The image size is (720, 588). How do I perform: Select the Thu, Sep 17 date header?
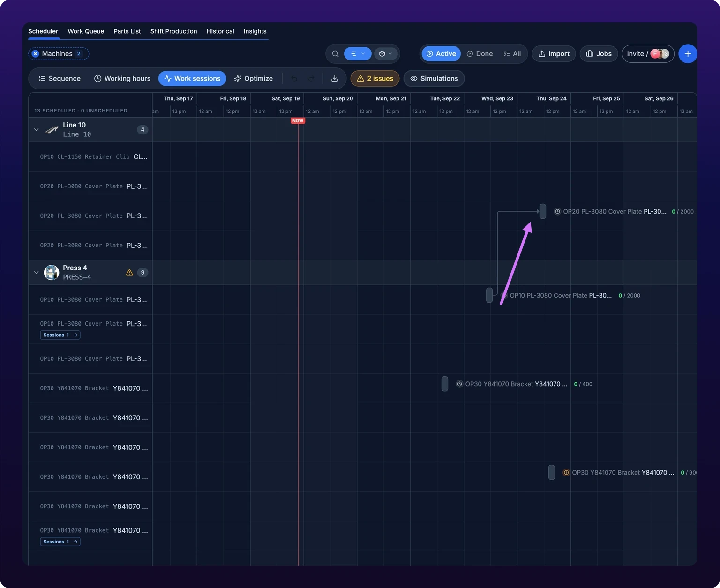(178, 98)
